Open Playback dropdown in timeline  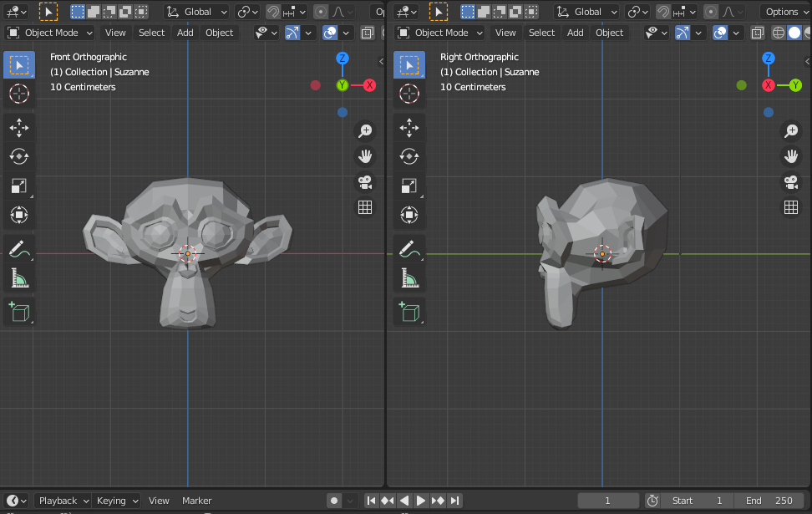coord(63,501)
